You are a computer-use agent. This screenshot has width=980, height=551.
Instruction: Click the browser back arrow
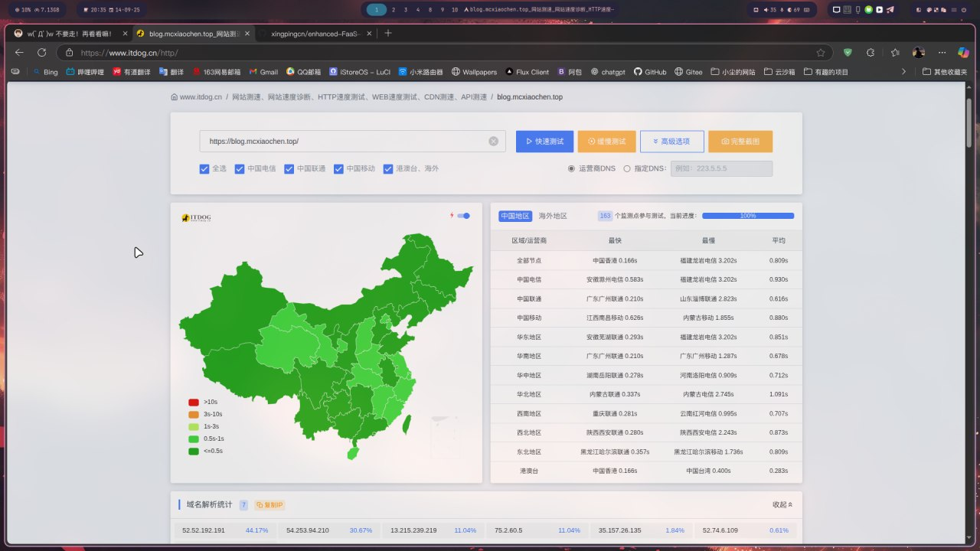coord(19,53)
